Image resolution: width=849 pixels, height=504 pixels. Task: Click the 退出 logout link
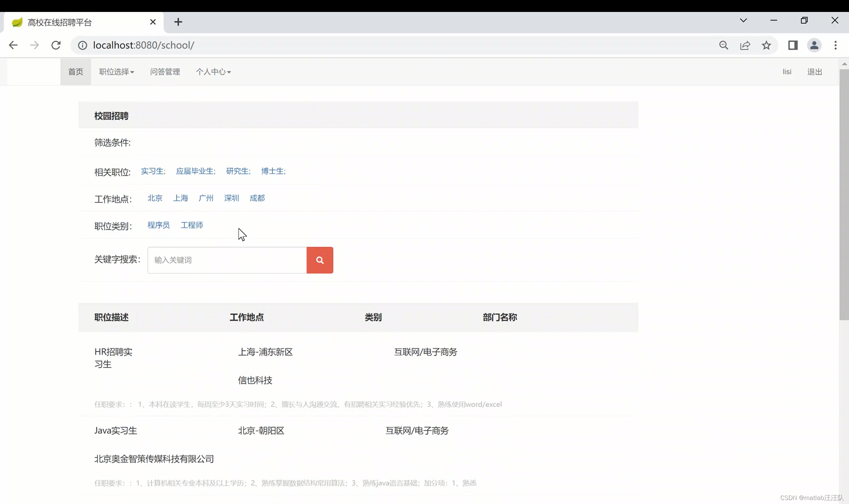[815, 72]
